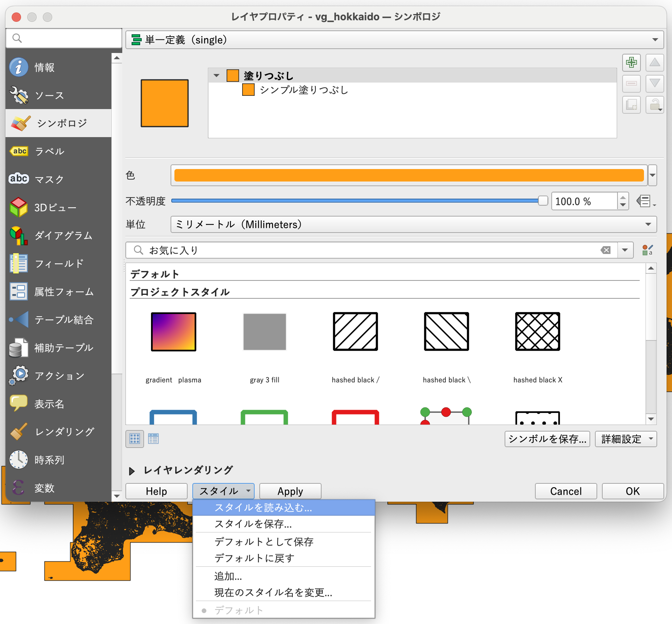Expand the 詳細設定 dropdown button
This screenshot has height=624, width=672.
[625, 439]
